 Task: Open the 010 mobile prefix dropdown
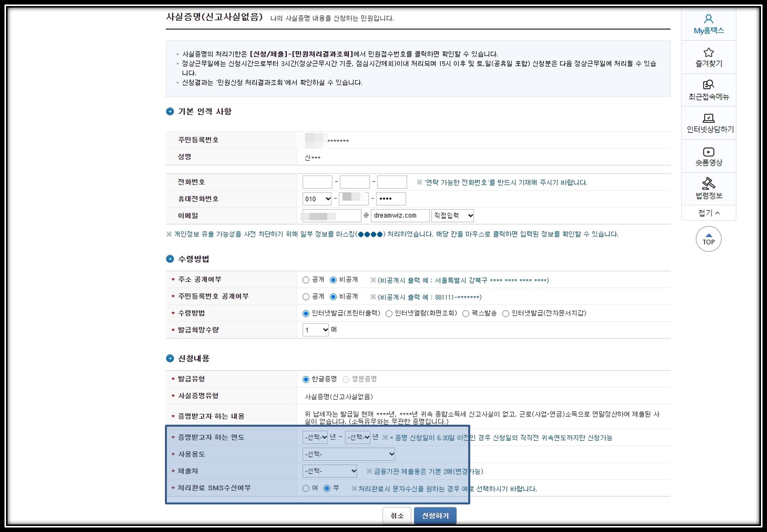317,199
